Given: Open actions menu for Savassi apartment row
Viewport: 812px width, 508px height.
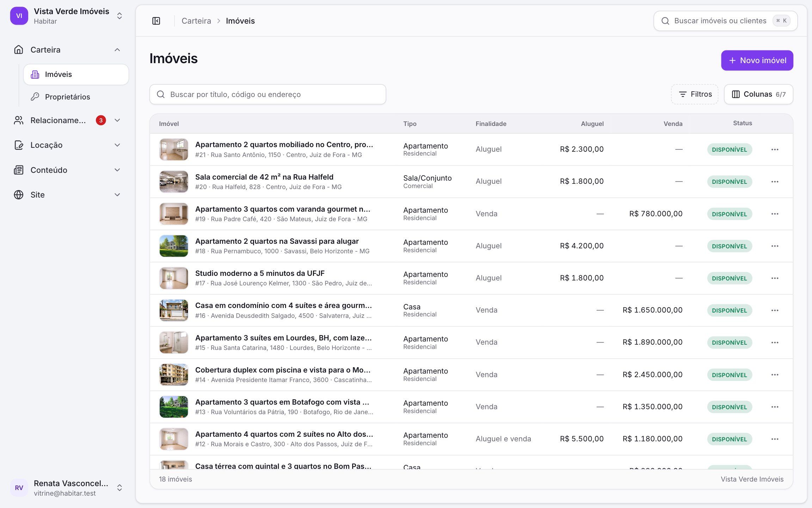Looking at the screenshot, I should pyautogui.click(x=775, y=246).
